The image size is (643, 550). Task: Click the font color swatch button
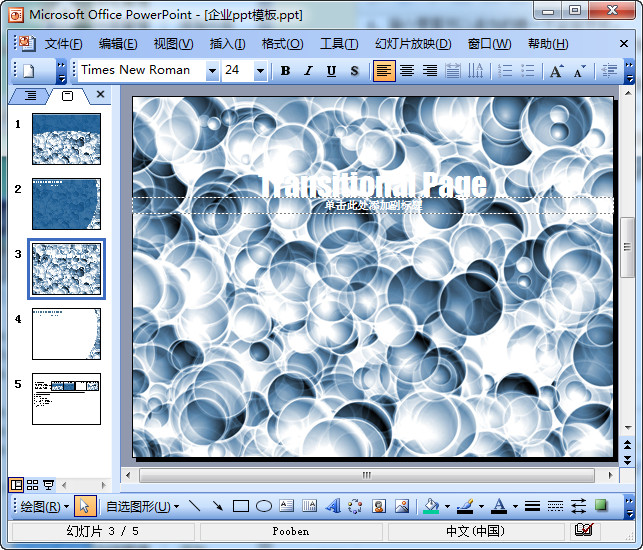[498, 506]
